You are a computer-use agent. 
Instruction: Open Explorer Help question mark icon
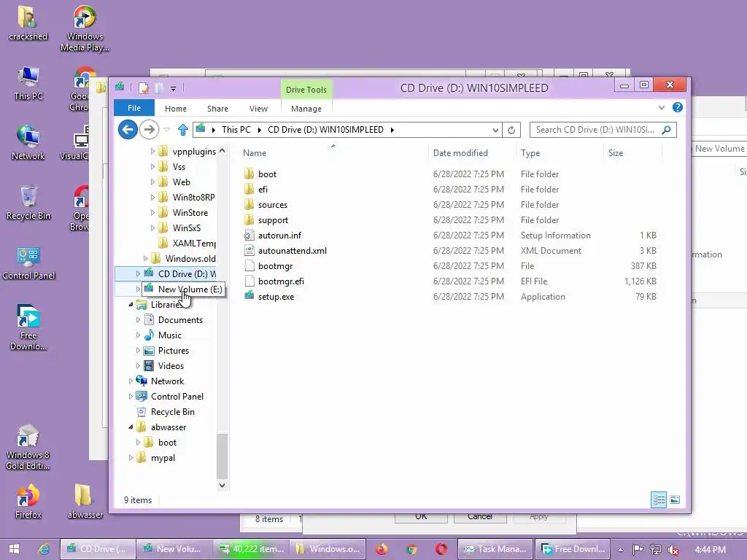[x=677, y=108]
